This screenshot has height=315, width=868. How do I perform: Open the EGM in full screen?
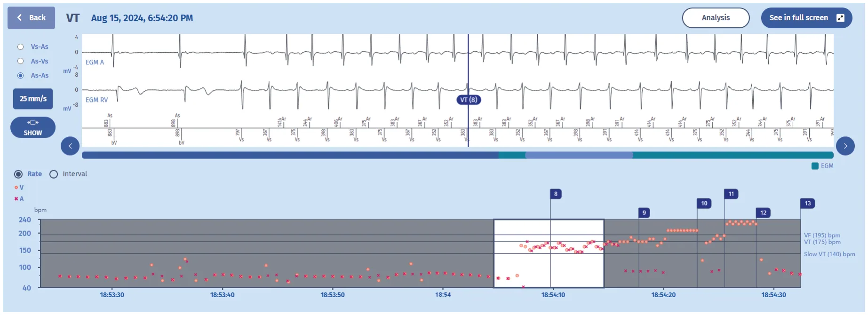[x=806, y=18]
